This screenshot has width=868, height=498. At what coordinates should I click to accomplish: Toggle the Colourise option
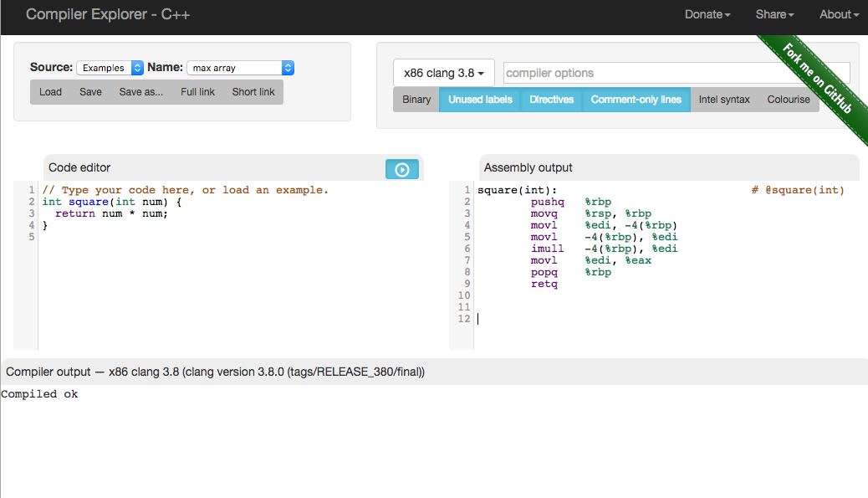[789, 100]
